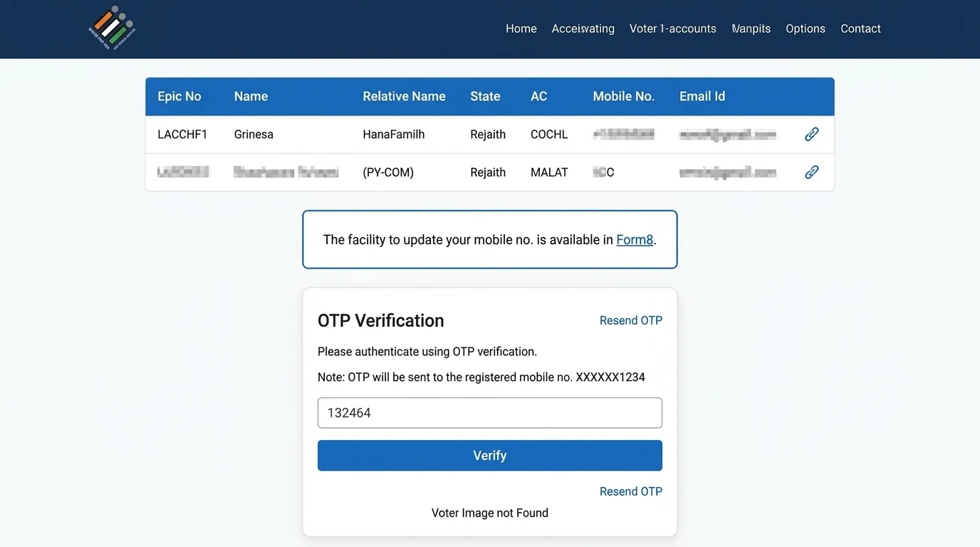Screen dimensions: 980x547
Task: Select the HanaFamilh relative name cell
Action: coord(394,135)
